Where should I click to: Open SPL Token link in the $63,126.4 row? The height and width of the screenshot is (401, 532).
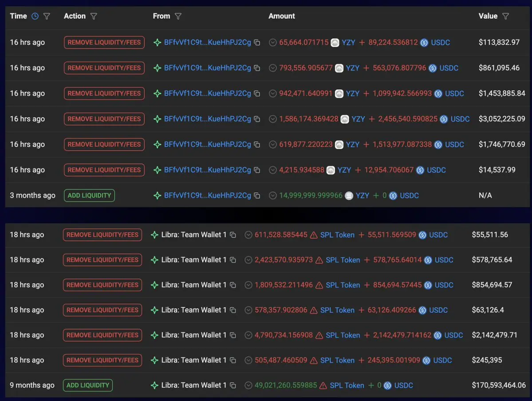point(337,310)
